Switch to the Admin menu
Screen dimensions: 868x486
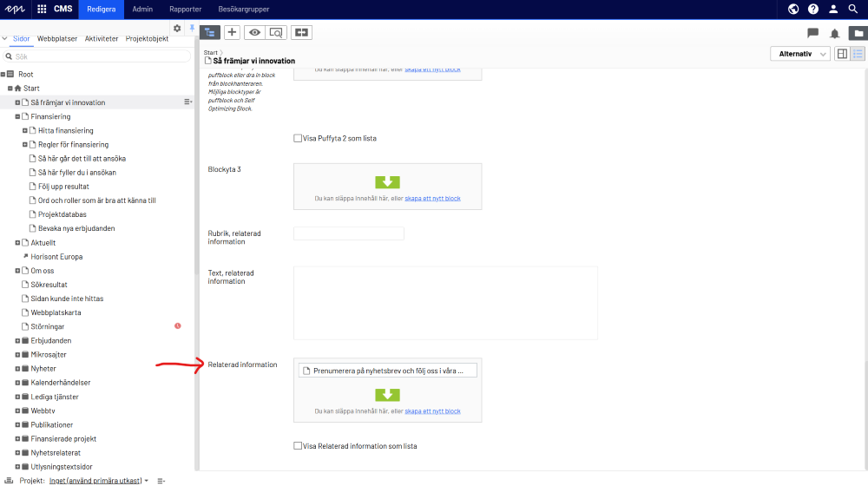point(142,9)
